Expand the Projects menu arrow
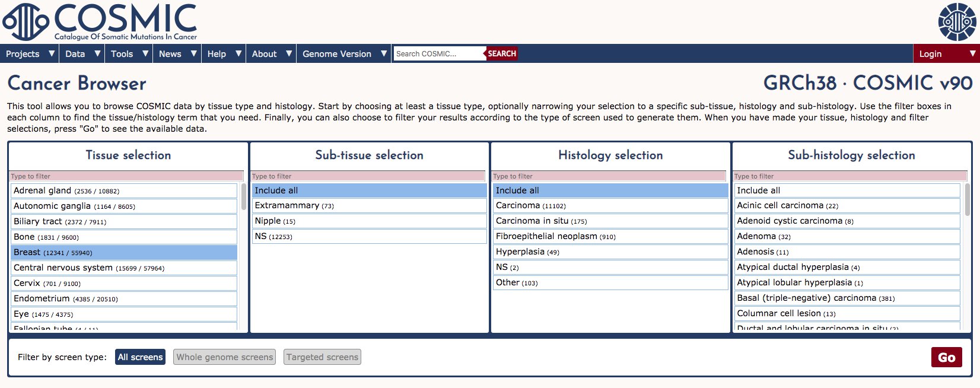Image resolution: width=980 pixels, height=388 pixels. click(x=52, y=53)
